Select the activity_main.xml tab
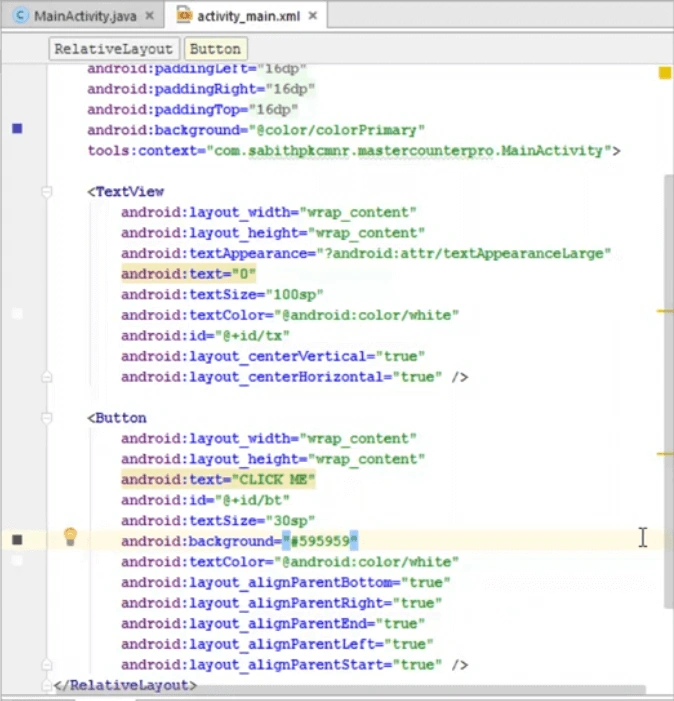The height and width of the screenshot is (701, 674). coord(246,16)
